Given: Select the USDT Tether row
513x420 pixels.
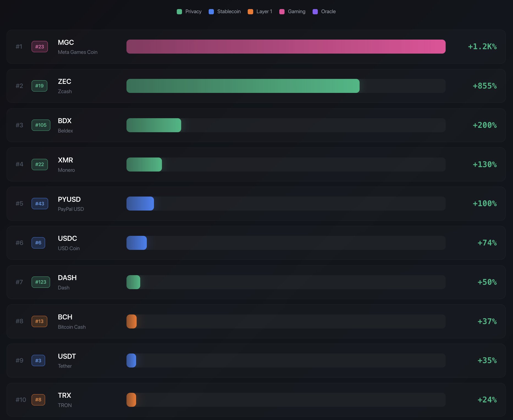Looking at the screenshot, I should tap(256, 360).
